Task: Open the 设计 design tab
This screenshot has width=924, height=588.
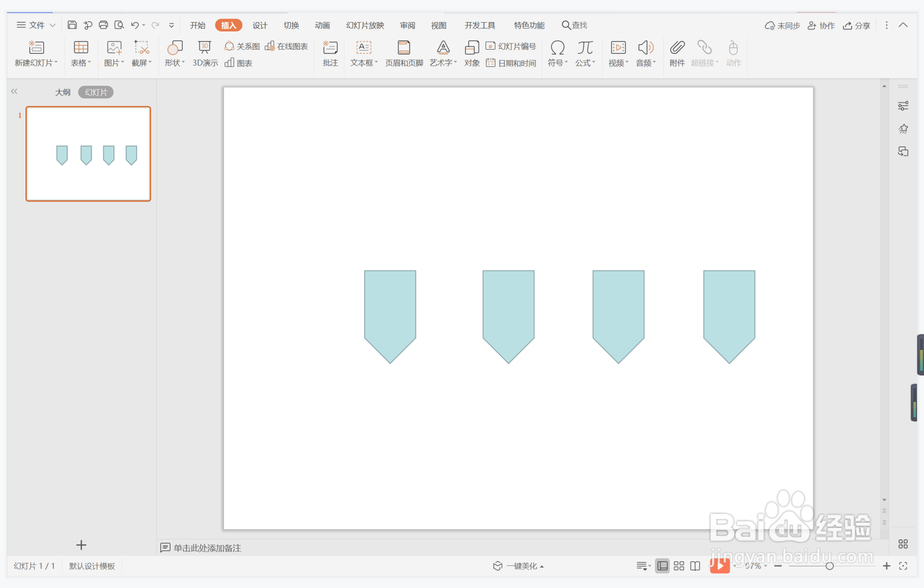Action: coord(259,25)
